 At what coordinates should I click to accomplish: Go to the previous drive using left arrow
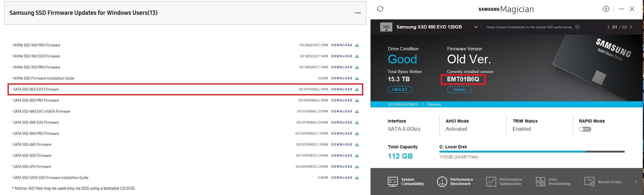coord(608,27)
